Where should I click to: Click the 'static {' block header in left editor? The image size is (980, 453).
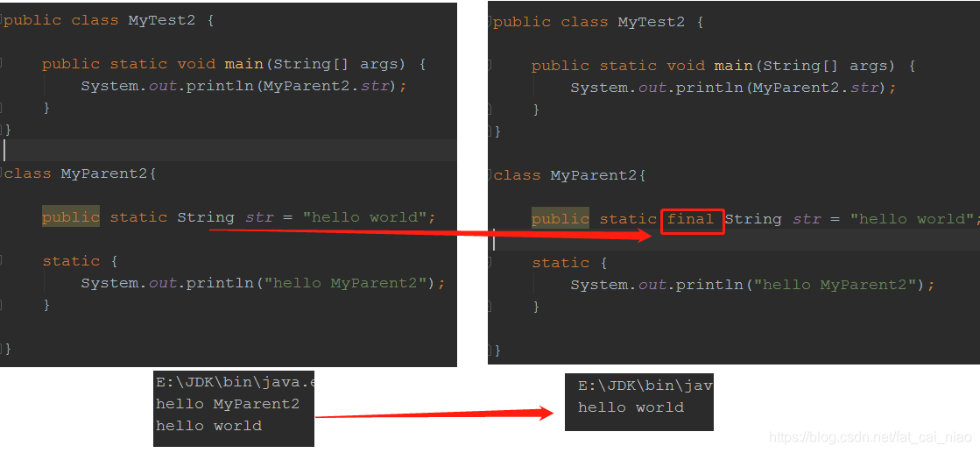coord(80,261)
